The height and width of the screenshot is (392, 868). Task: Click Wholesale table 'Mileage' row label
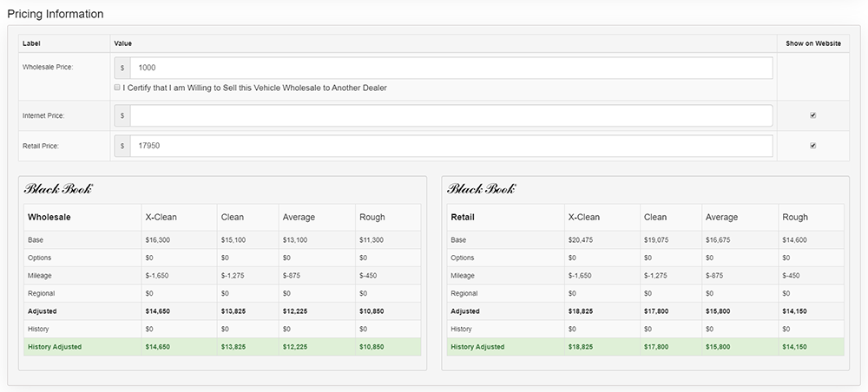click(39, 275)
